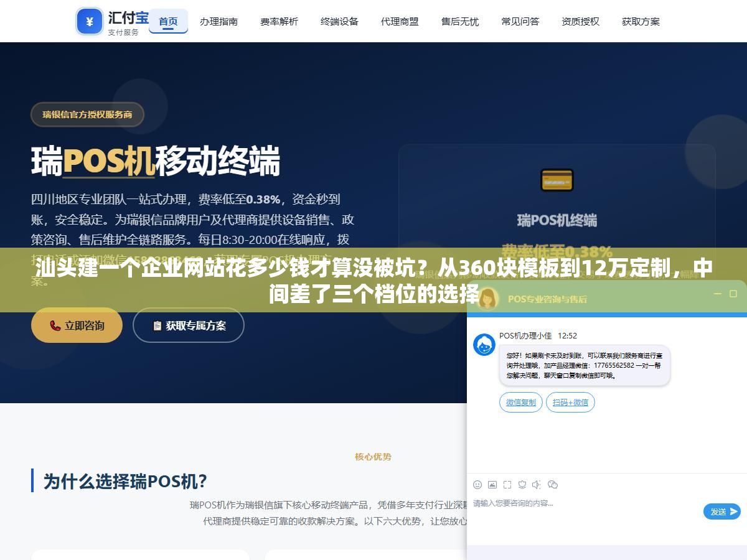Click the 为什么选择瑞POS机? heading

pos(125,481)
